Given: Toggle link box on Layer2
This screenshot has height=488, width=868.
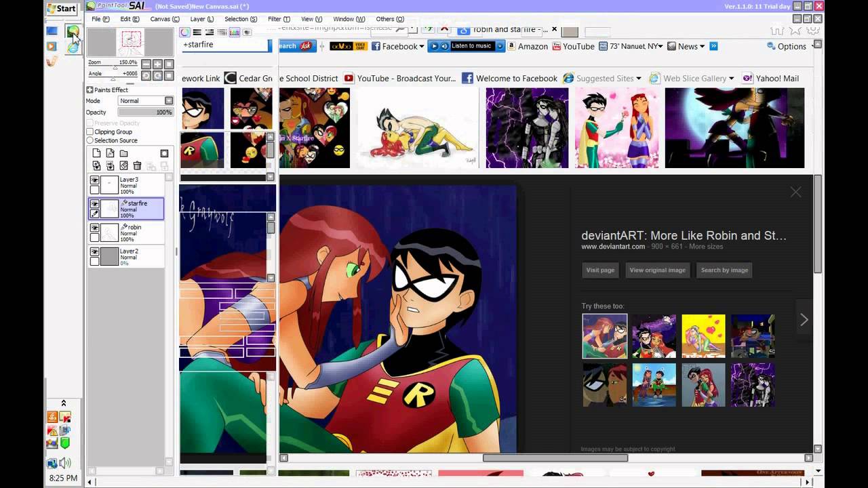Looking at the screenshot, I should pos(94,261).
